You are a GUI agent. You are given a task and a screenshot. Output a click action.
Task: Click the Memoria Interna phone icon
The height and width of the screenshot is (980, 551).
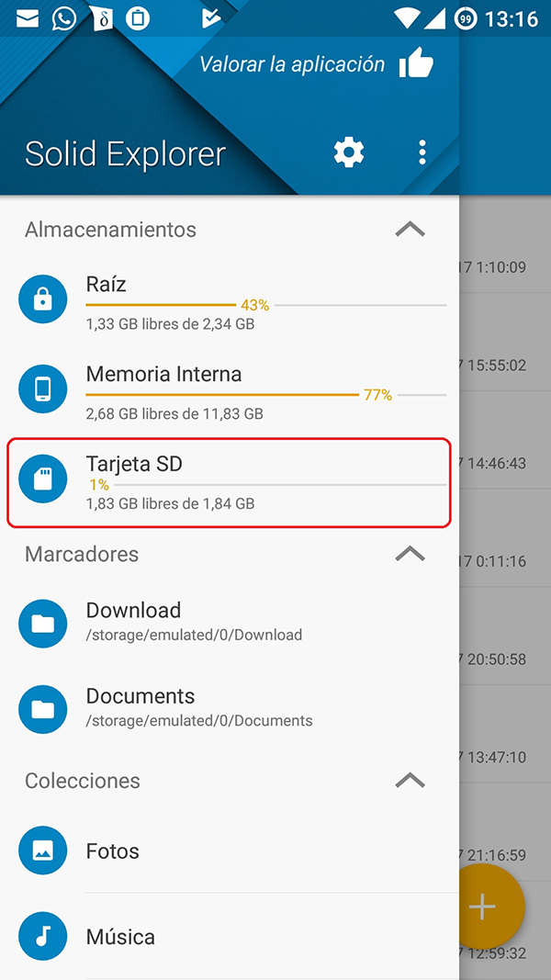43,389
